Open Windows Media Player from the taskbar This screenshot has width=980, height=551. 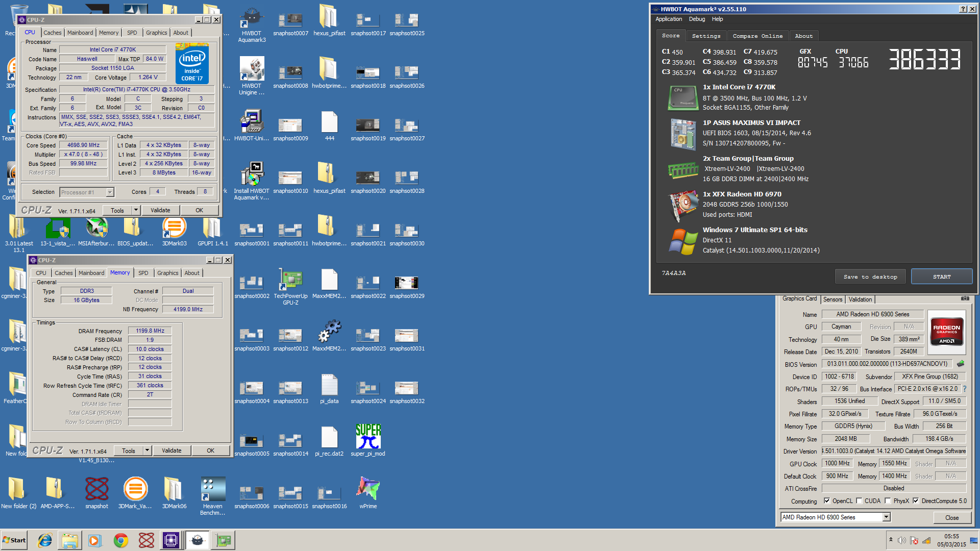95,540
